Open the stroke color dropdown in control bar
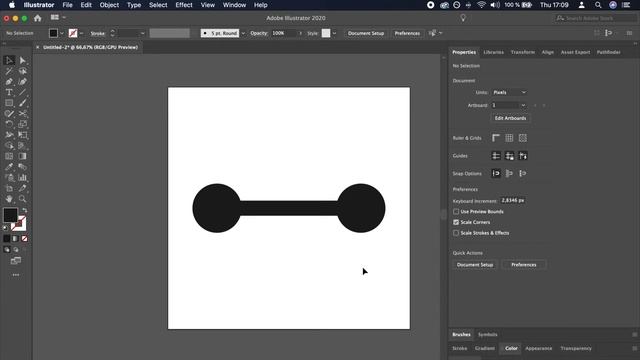 pos(81,33)
